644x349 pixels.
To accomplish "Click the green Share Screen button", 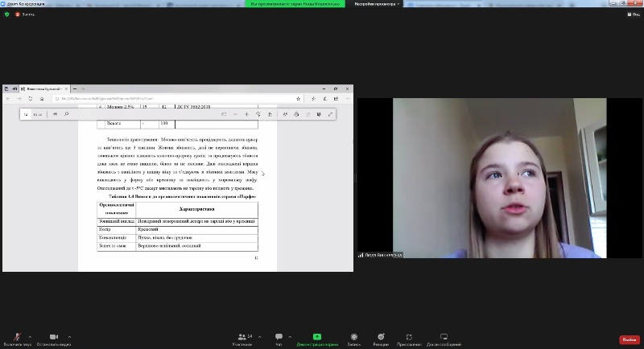I will [x=316, y=338].
